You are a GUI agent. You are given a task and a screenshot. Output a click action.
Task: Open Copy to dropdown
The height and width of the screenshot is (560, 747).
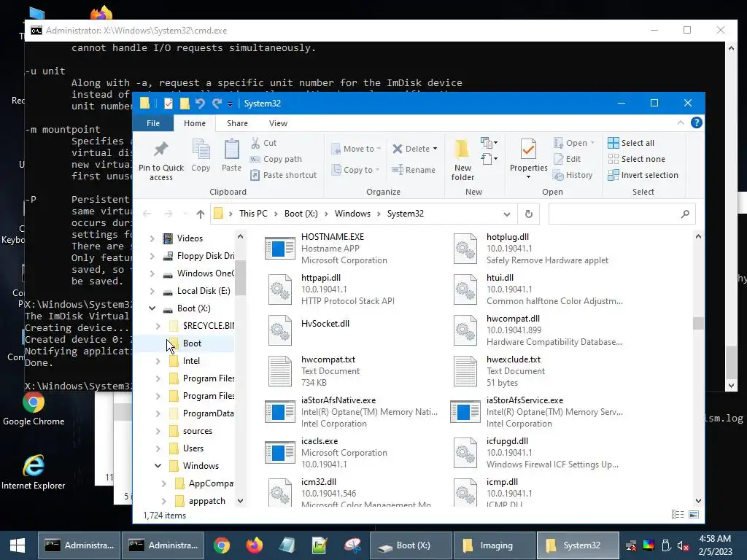click(355, 169)
